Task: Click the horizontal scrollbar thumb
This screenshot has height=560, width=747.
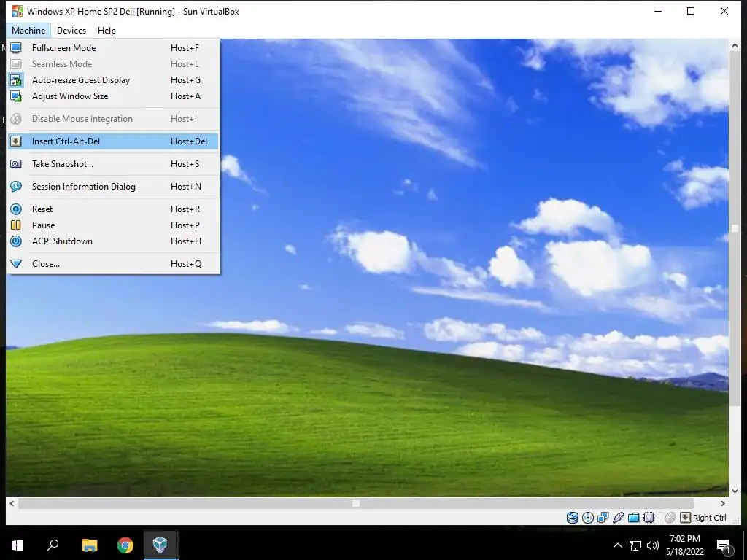Action: tap(356, 503)
